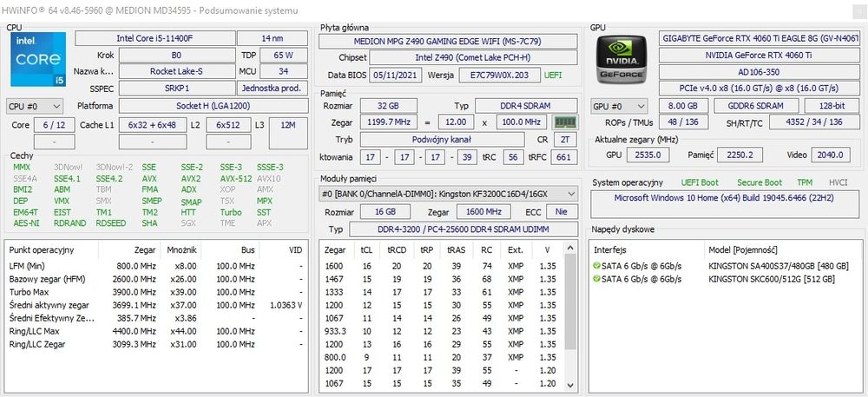868x397 pixels.
Task: Click the Socket H (LGA1200) platform field
Action: click(214, 106)
